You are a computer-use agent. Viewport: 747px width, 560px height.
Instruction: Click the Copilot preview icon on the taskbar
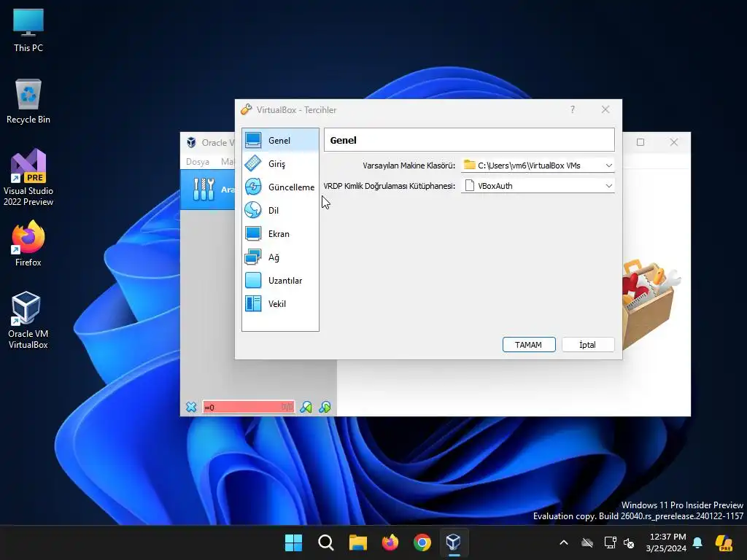click(724, 542)
